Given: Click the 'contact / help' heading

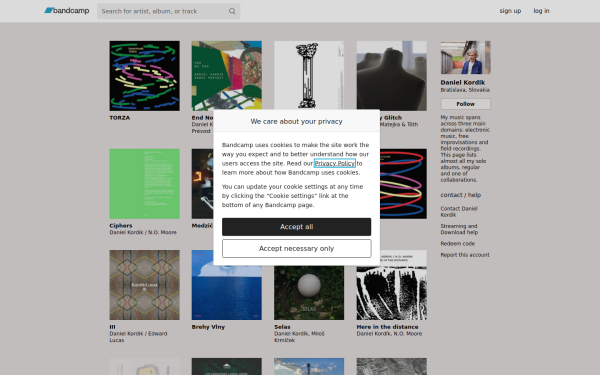Looking at the screenshot, I should point(461,195).
